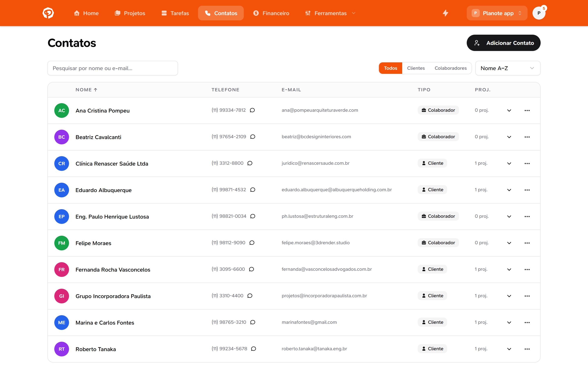Filter list by Clientes
The image size is (588, 367).
[416, 68]
